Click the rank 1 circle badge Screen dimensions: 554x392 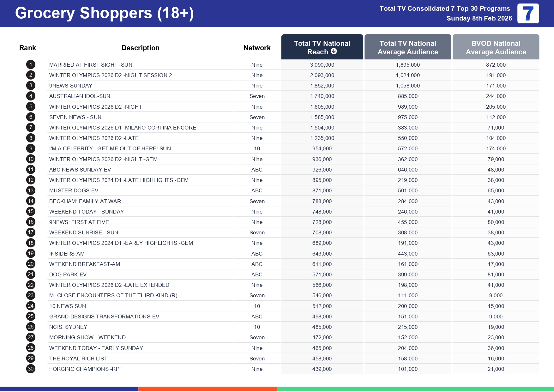pyautogui.click(x=31, y=65)
